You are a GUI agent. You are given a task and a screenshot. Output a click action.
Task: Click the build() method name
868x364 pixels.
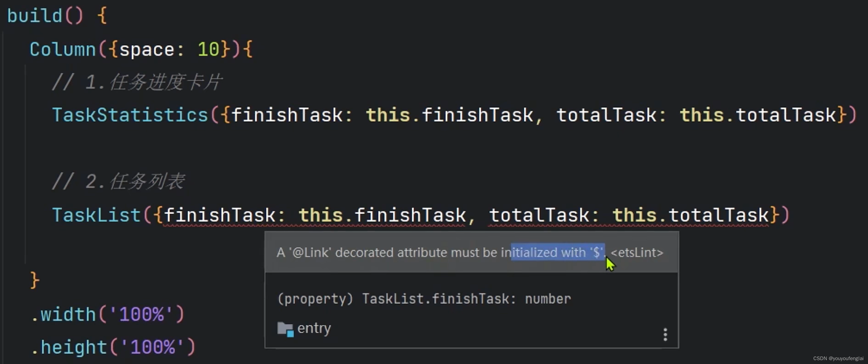(35, 16)
